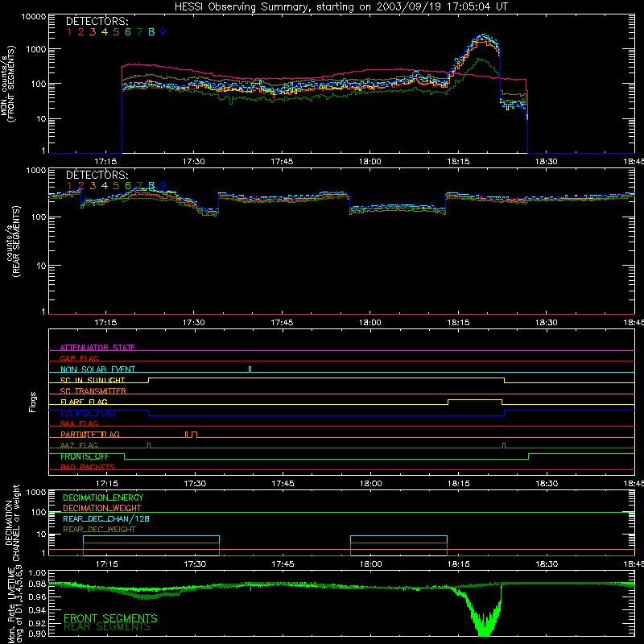Click the NON_SOLAR_EVENT flag label
The height and width of the screenshot is (644, 644).
[x=97, y=369]
